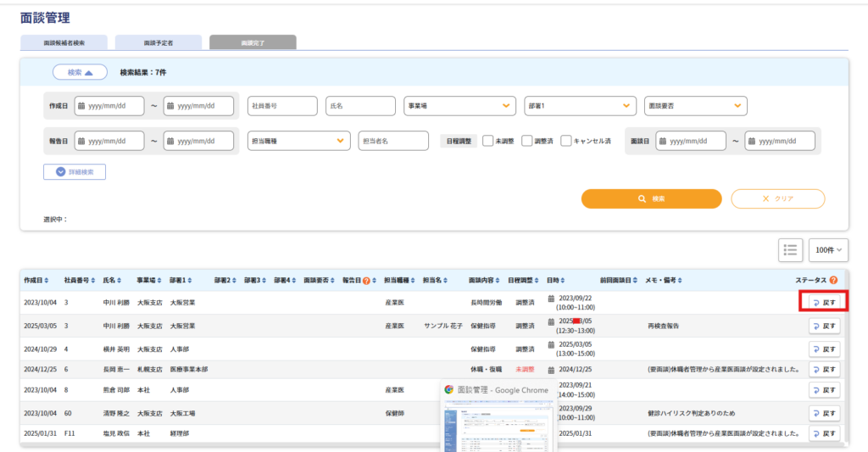Expand the 詳細検索 advanced search section

[75, 172]
